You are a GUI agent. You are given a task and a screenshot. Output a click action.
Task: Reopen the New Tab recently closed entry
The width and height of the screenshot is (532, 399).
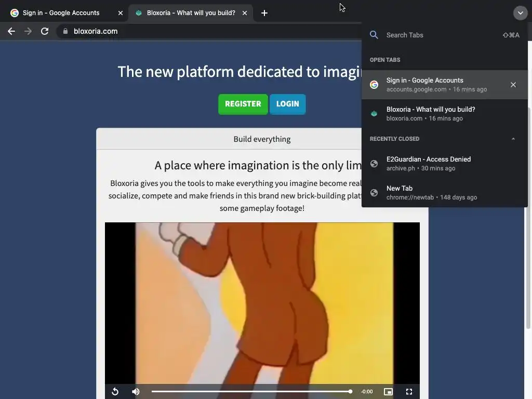pos(445,192)
